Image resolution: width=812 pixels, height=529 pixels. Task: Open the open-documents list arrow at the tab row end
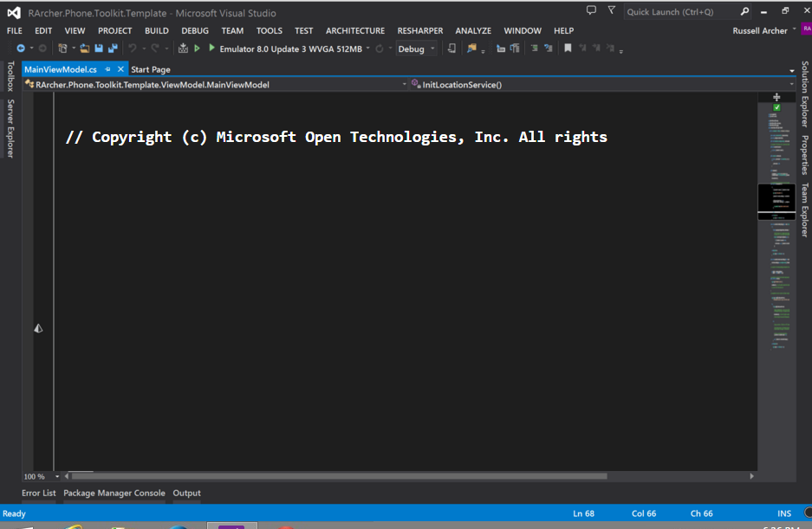click(x=792, y=70)
